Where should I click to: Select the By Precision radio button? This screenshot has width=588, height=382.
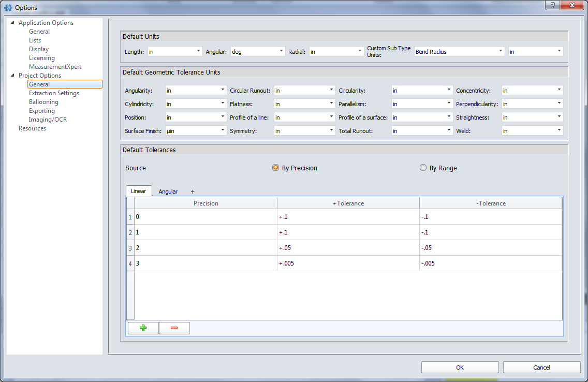[275, 168]
